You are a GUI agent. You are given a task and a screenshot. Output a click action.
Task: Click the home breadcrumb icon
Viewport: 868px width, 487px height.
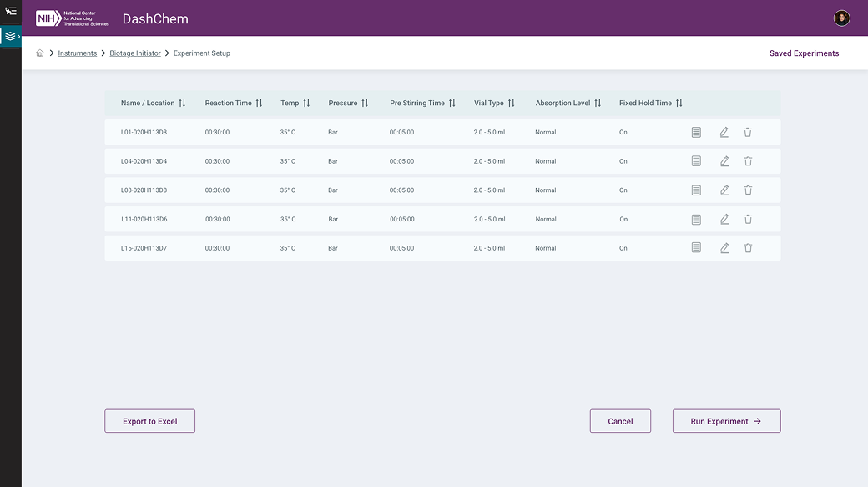[40, 53]
